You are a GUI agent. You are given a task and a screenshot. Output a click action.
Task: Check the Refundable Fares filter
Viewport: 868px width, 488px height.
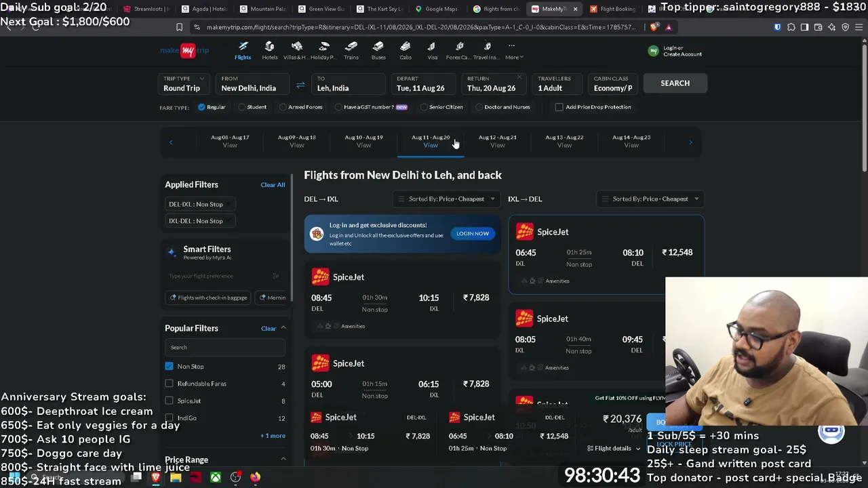click(169, 384)
